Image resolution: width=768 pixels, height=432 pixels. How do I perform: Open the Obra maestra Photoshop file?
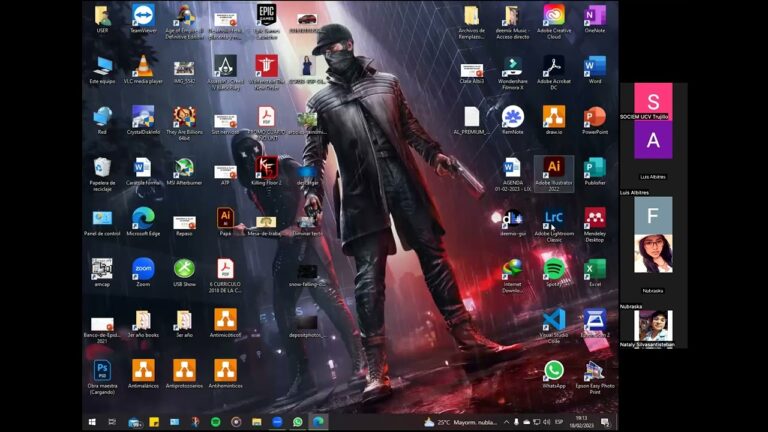pos(102,377)
